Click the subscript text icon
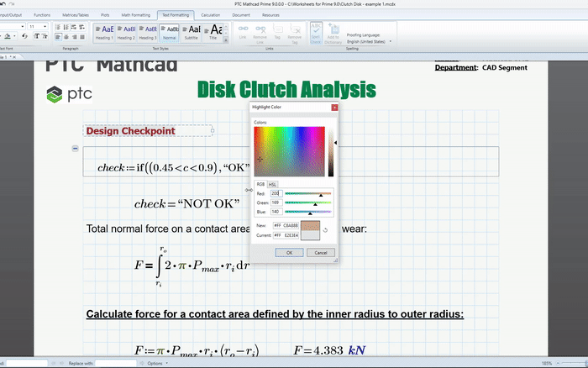The width and height of the screenshot is (588, 368). coord(45,36)
